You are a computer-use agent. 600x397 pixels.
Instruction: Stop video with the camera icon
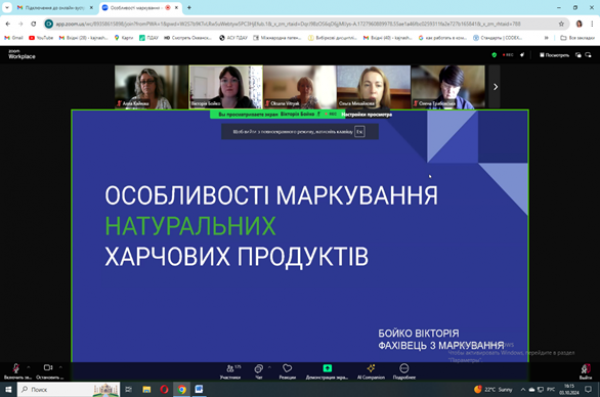[48, 370]
